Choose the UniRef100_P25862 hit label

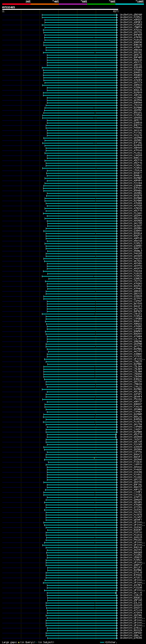[x=131, y=88]
